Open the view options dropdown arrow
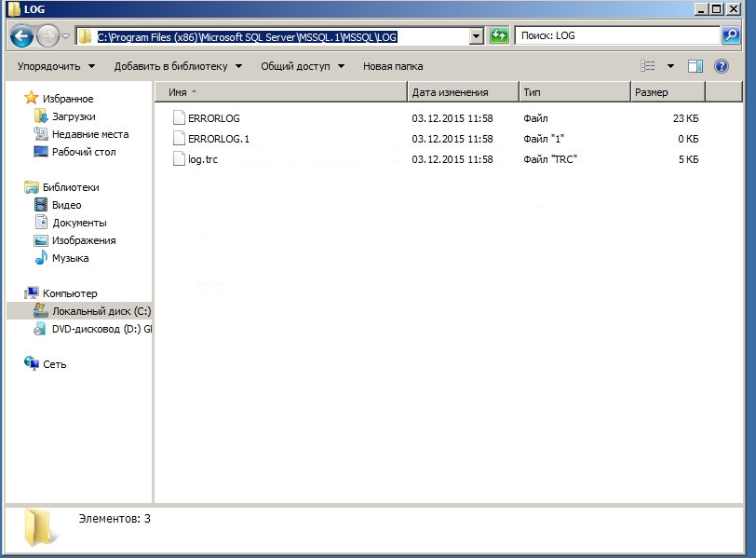The width and height of the screenshot is (756, 558). pos(670,66)
